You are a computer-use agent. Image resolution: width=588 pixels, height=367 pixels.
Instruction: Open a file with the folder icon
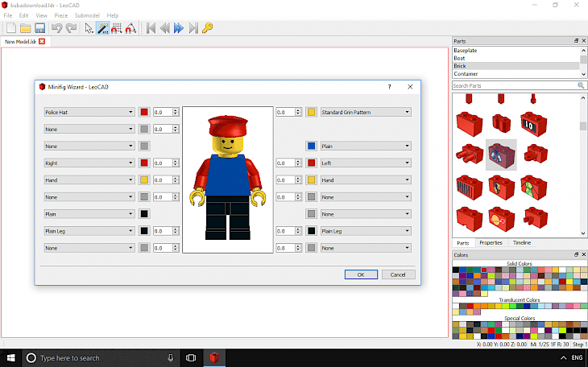(26, 28)
